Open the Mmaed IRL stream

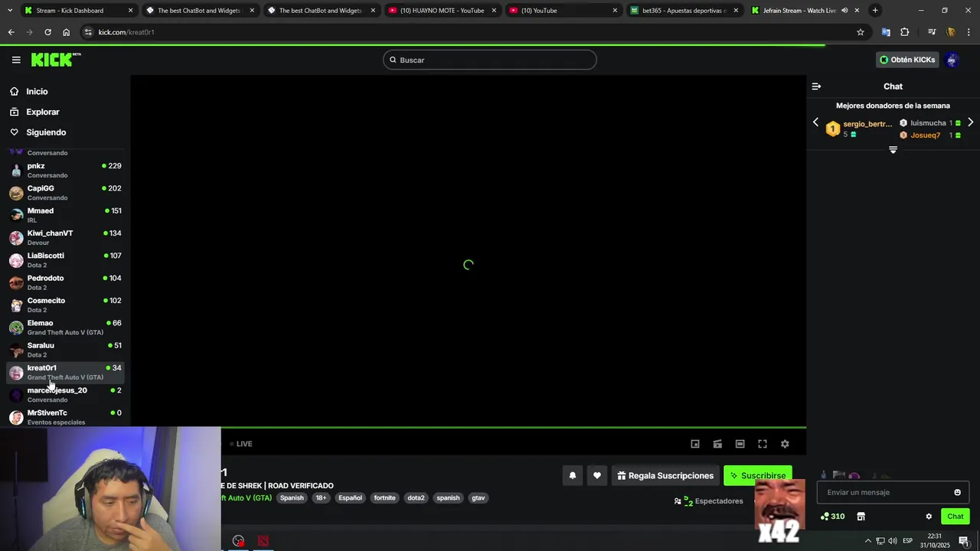pyautogui.click(x=65, y=215)
